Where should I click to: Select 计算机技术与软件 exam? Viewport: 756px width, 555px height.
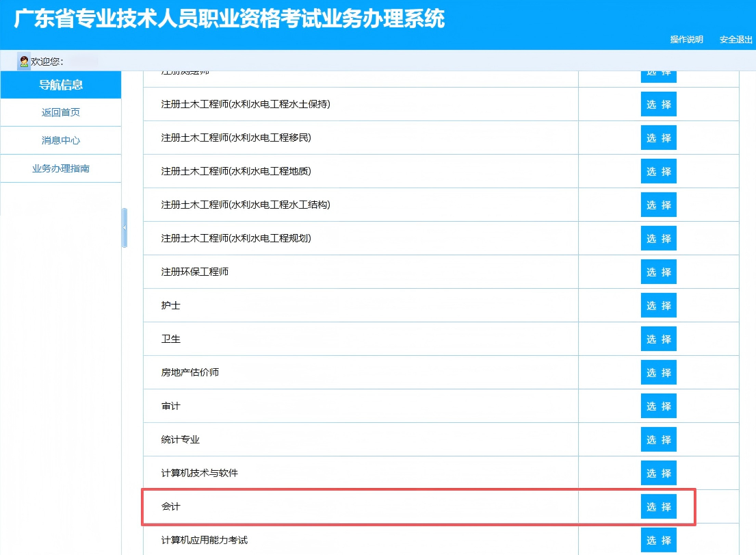click(x=658, y=473)
